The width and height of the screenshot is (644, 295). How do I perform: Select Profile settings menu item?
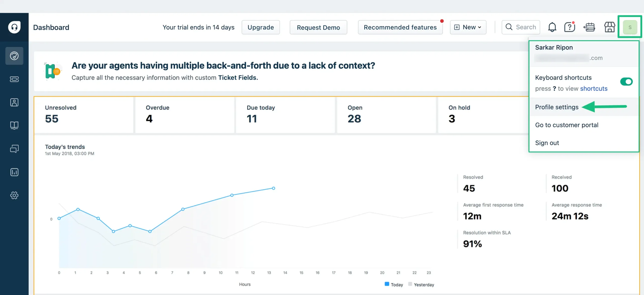[x=584, y=107]
